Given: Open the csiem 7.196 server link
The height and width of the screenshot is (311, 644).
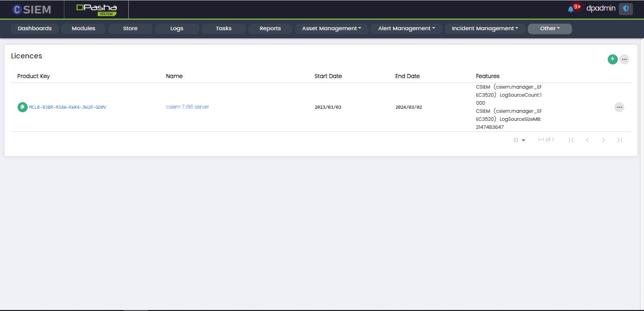Looking at the screenshot, I should [187, 107].
